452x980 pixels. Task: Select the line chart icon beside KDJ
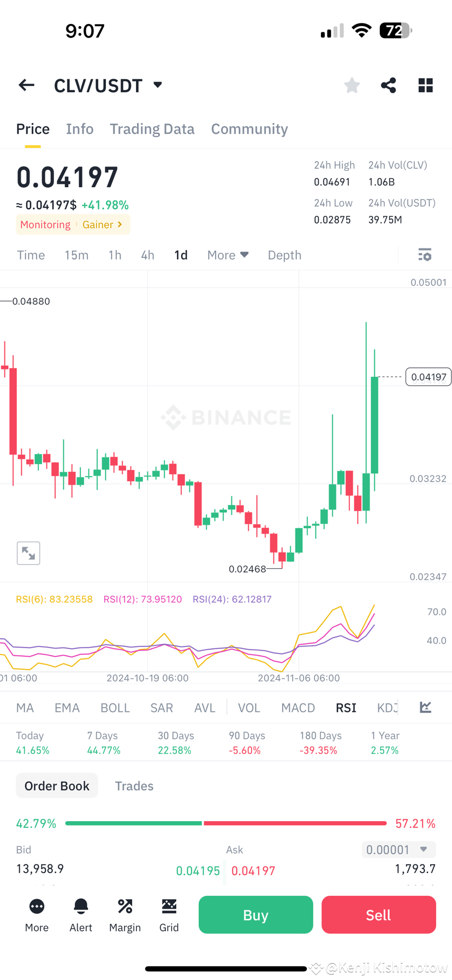(x=425, y=706)
